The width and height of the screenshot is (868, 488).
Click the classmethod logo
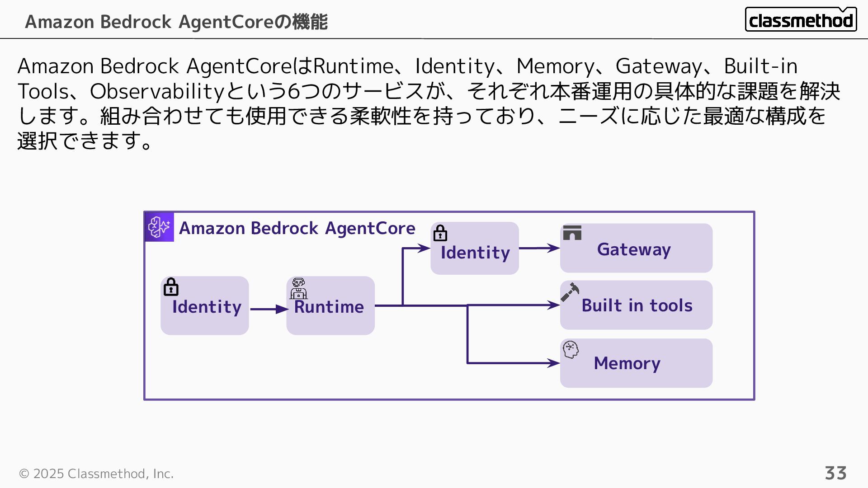(801, 20)
